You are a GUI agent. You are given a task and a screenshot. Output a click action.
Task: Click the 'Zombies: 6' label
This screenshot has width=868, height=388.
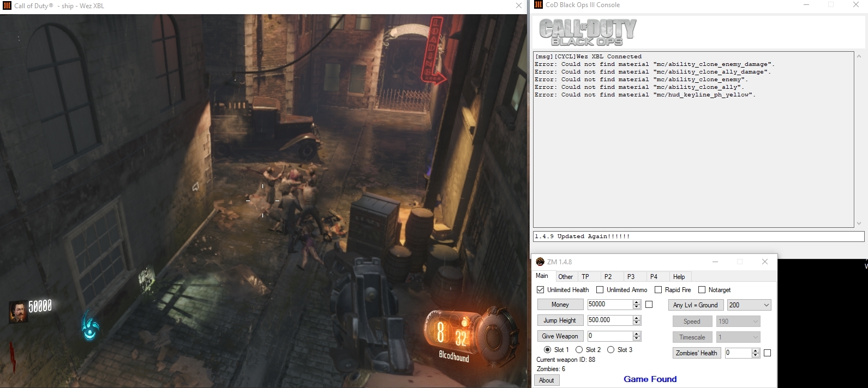point(550,369)
